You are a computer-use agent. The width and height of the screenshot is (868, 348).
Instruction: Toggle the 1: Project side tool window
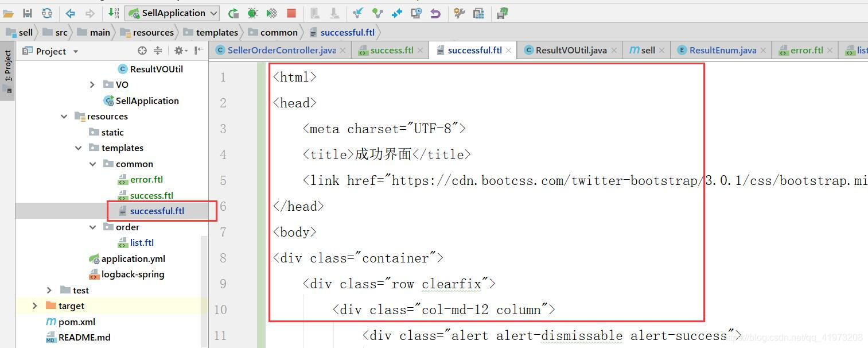(x=7, y=70)
